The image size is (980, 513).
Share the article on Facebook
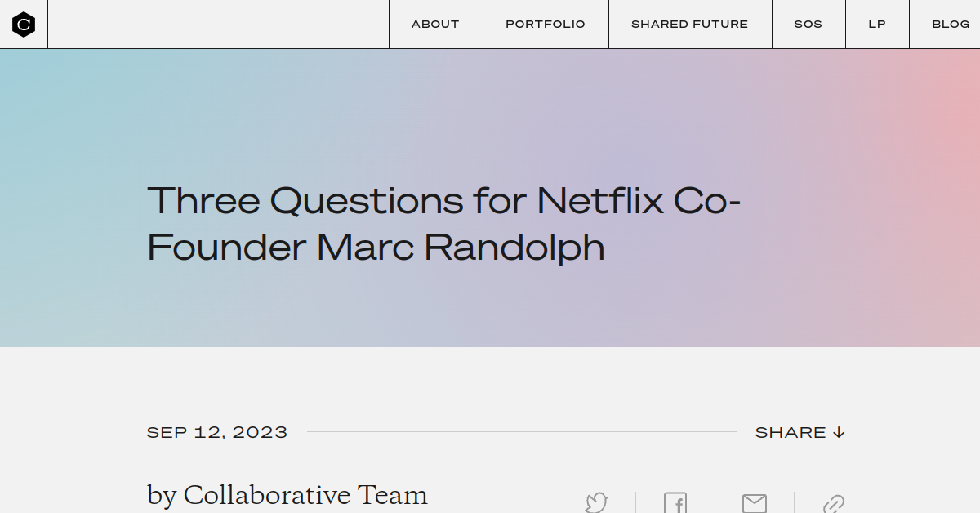pyautogui.click(x=675, y=502)
